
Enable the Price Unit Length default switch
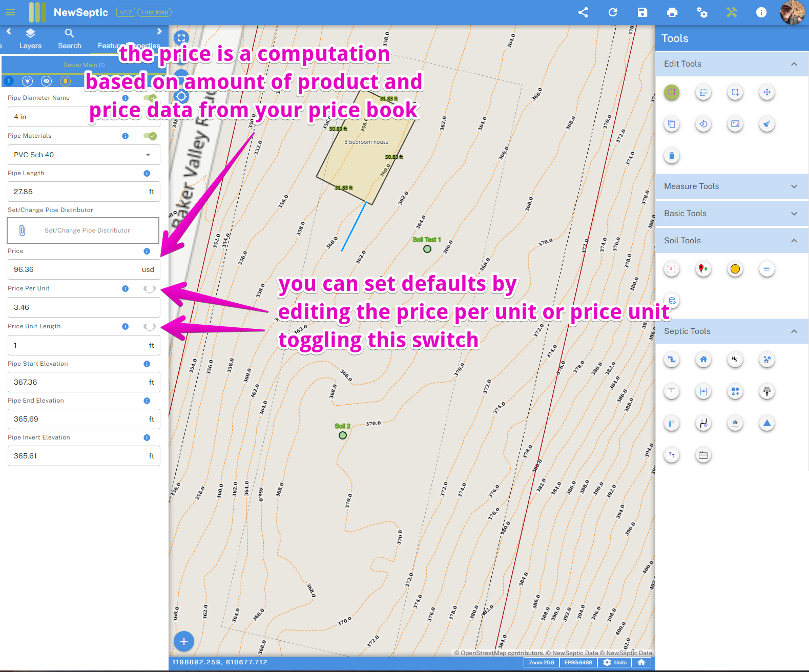(150, 327)
